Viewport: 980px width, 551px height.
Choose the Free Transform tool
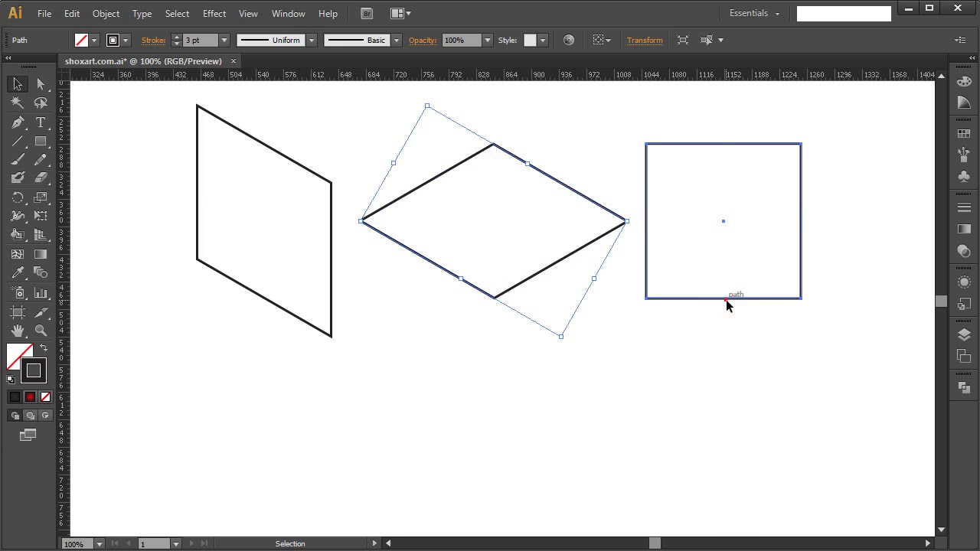[41, 216]
